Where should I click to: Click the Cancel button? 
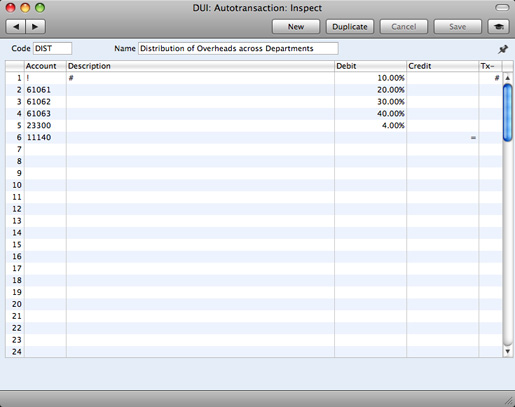coord(404,27)
